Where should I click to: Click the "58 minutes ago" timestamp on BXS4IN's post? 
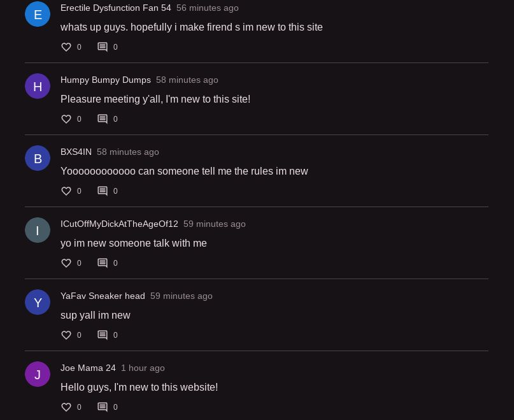coord(128,152)
